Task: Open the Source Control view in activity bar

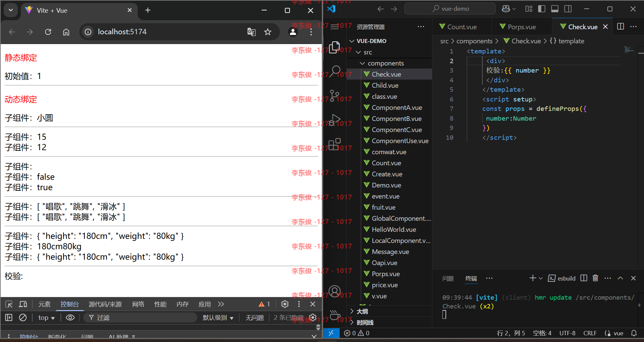Action: pyautogui.click(x=334, y=96)
